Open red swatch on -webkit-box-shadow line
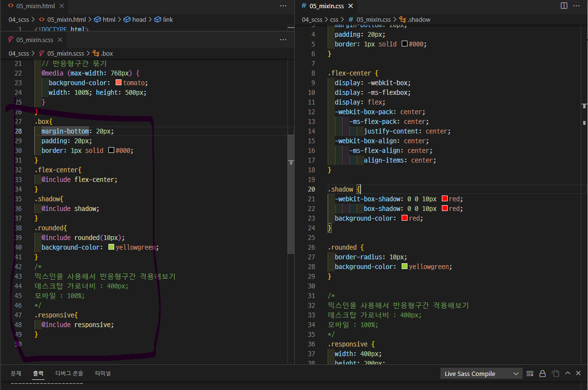 [444, 199]
